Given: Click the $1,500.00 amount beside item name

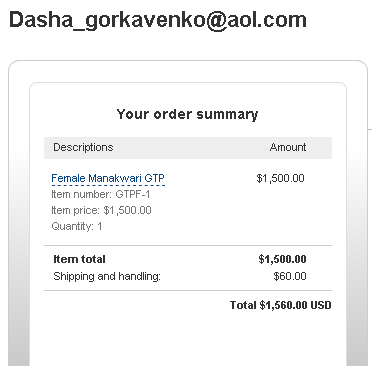Looking at the screenshot, I should [280, 178].
